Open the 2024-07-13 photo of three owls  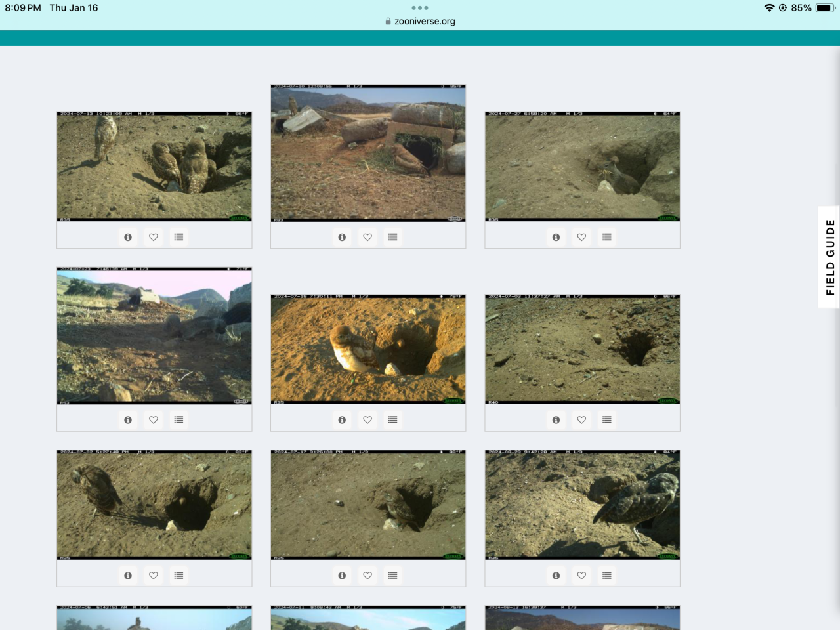pos(154,167)
